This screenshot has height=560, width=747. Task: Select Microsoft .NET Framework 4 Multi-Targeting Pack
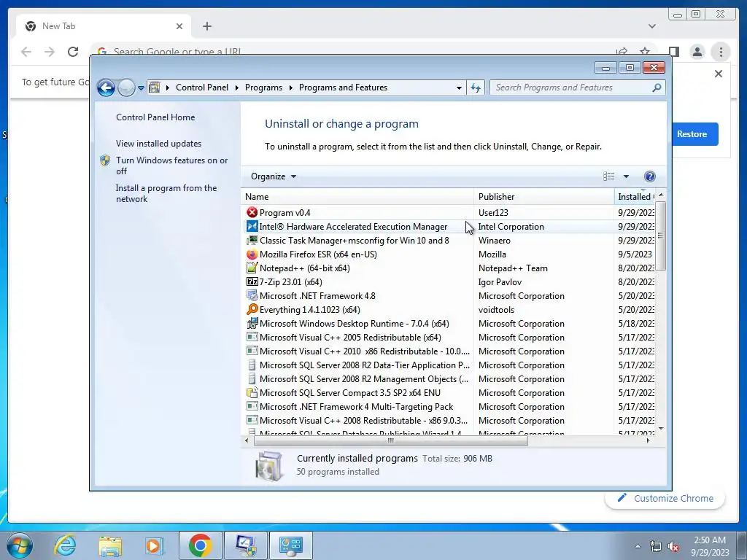point(449,406)
